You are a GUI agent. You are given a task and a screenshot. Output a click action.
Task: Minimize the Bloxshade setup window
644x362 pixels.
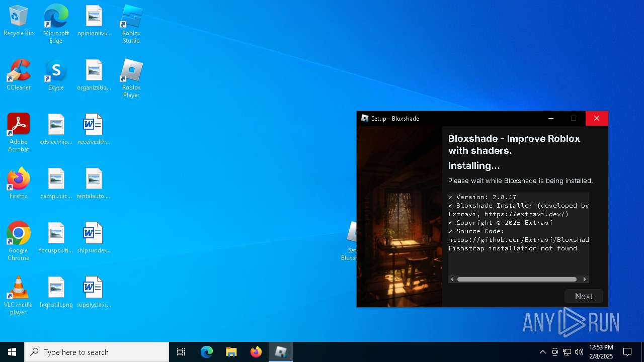point(551,118)
